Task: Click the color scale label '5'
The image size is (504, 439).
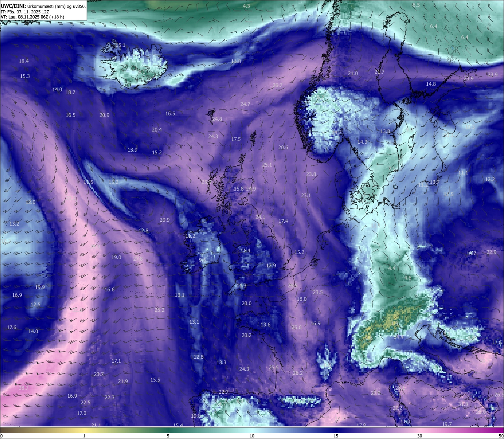Action: pyautogui.click(x=168, y=436)
